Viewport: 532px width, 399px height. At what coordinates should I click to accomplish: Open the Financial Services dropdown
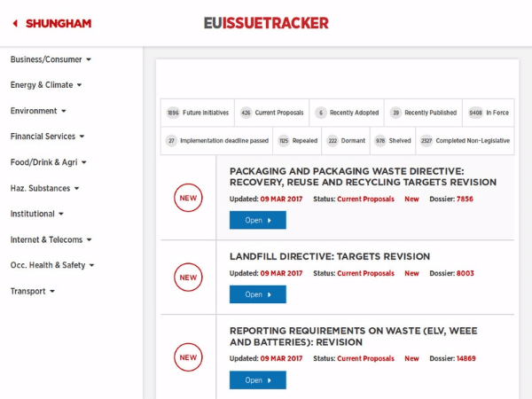pos(47,137)
